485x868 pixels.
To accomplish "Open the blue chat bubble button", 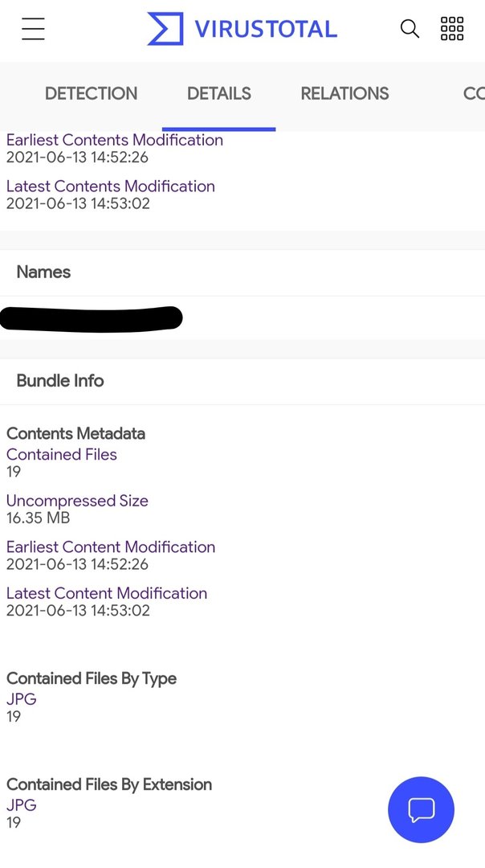I will pyautogui.click(x=422, y=810).
